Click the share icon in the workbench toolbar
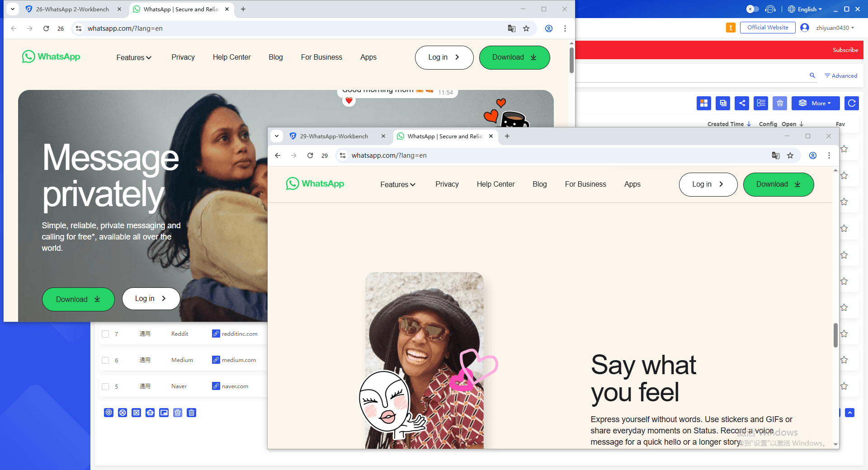Screen dimensions: 868x470 coord(742,103)
